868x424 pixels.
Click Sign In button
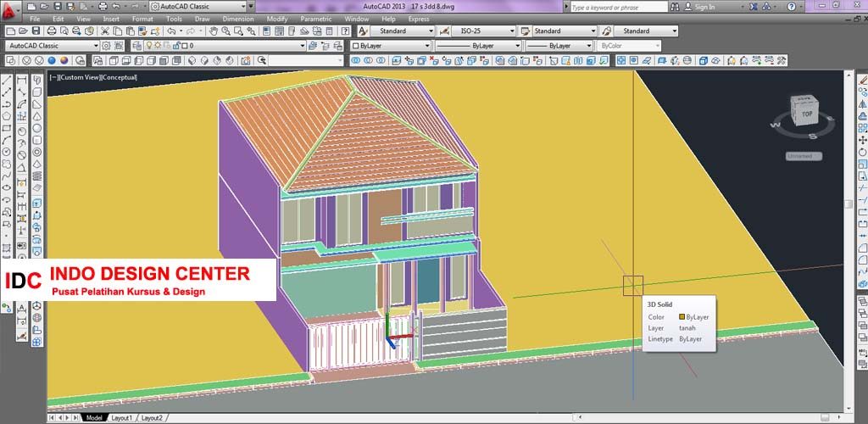pyautogui.click(x=700, y=7)
